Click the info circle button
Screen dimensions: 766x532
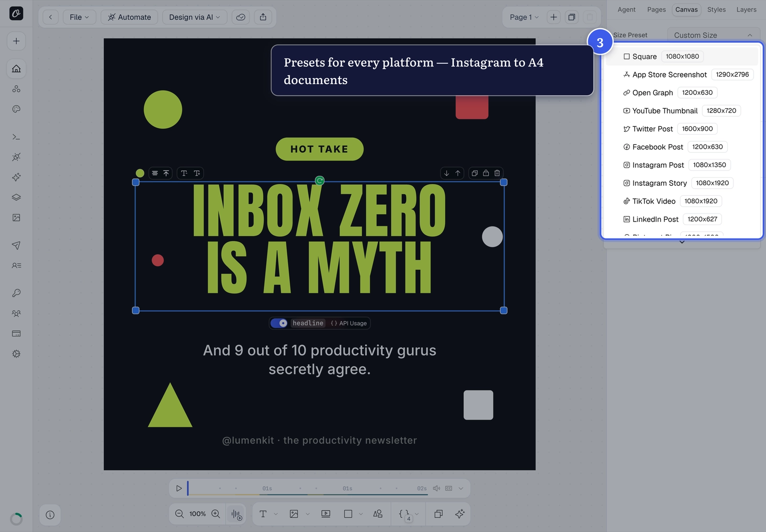click(x=50, y=515)
